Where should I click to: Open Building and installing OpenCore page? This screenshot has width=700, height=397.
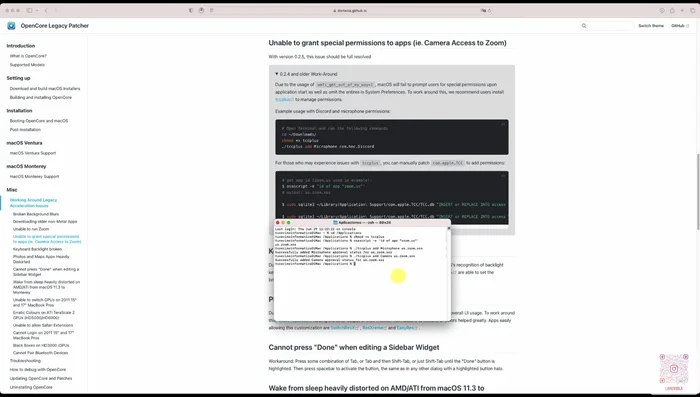click(x=41, y=97)
